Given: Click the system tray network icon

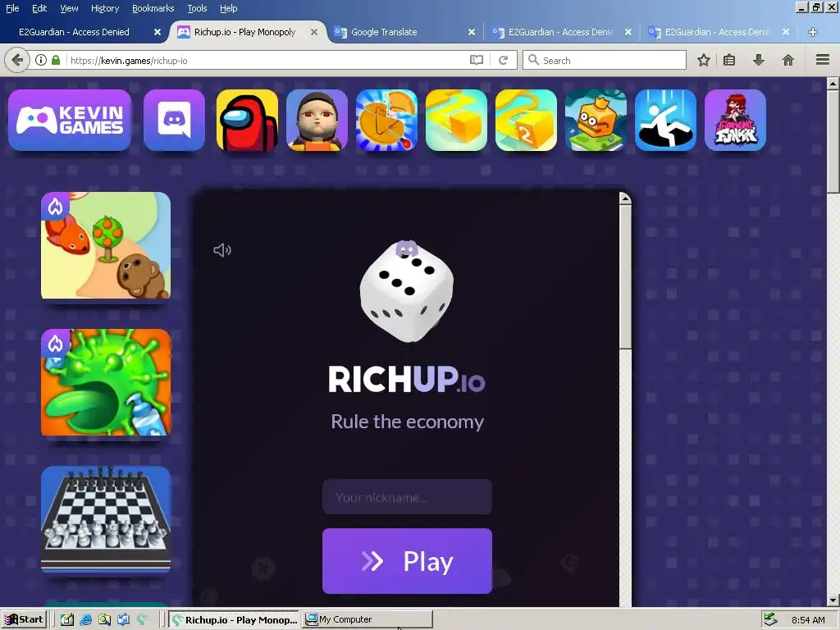Looking at the screenshot, I should point(770,620).
